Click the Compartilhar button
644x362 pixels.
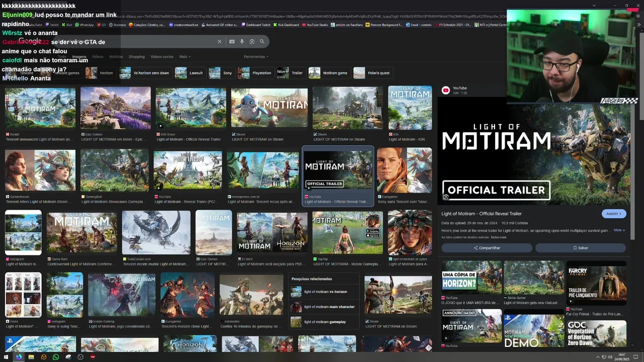487,248
